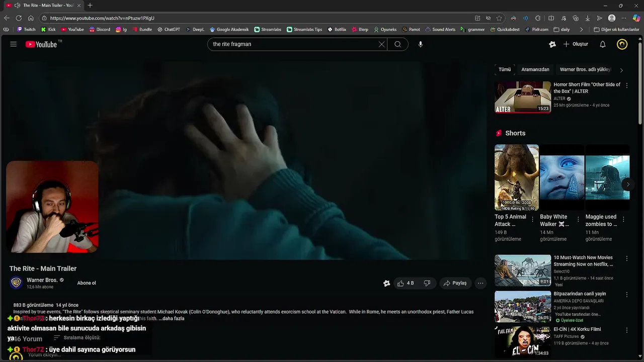Open 10 Must-Watch New Movies video title
The image size is (644, 362).
pyautogui.click(x=583, y=260)
